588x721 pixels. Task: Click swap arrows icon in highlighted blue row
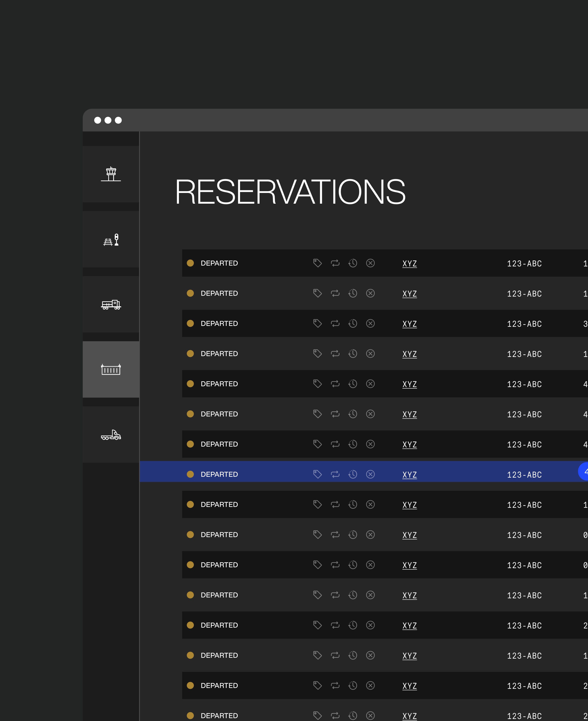(335, 474)
